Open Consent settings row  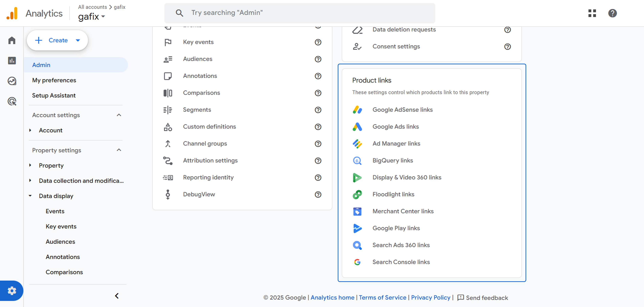(x=431, y=47)
